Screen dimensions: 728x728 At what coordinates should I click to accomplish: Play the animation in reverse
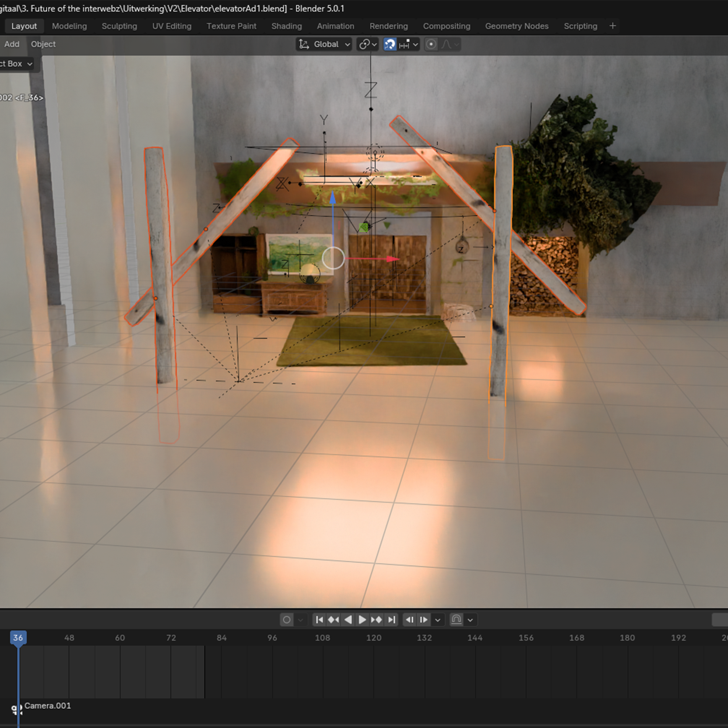coord(348,620)
